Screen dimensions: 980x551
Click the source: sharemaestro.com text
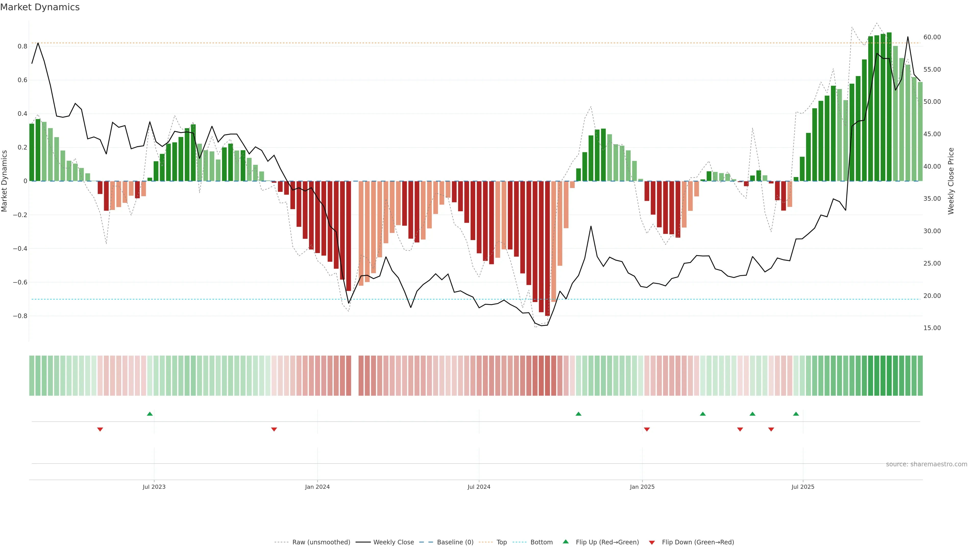pyautogui.click(x=926, y=464)
